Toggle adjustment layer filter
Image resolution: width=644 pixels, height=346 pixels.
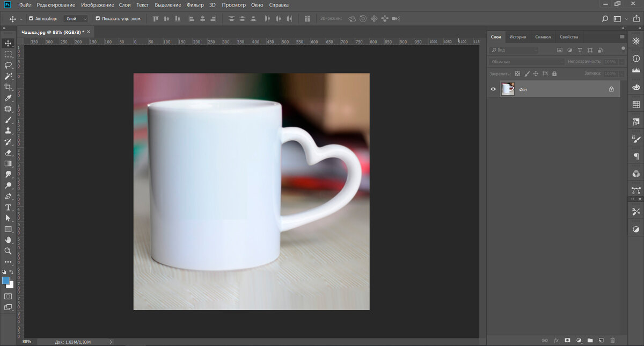(570, 50)
